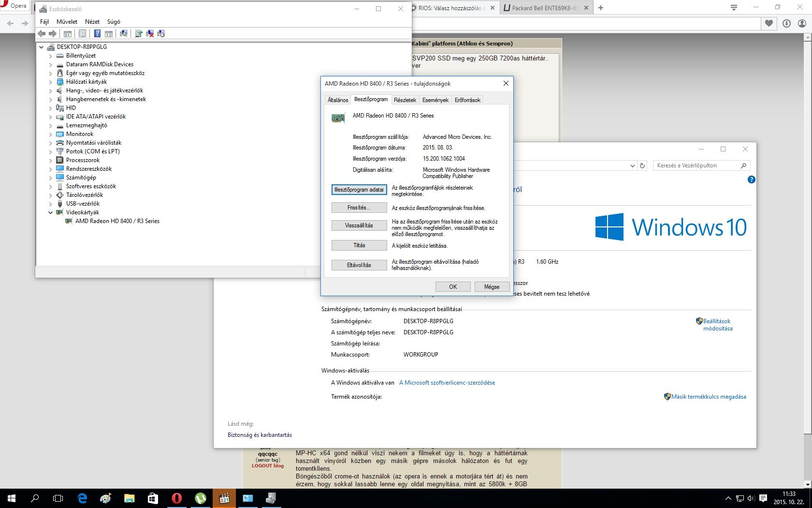Click Mégse in the driver properties dialog

click(x=492, y=286)
